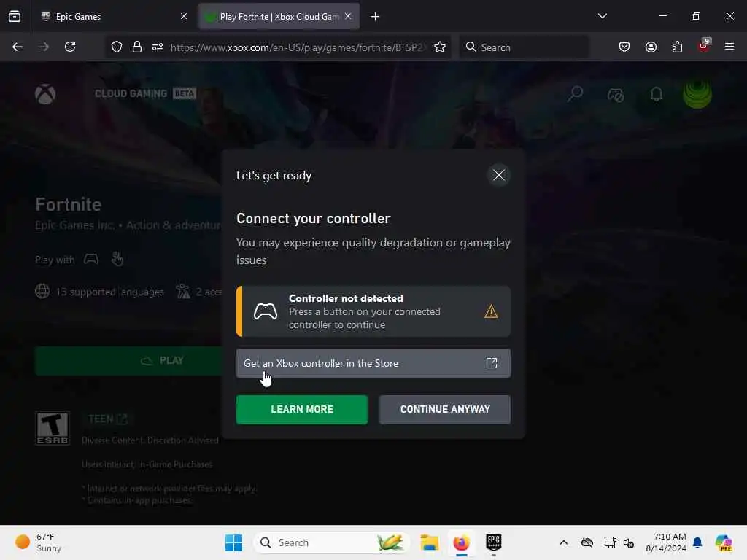Click the OneDrive tray icon
Screen dimensions: 747x560
[x=587, y=542]
